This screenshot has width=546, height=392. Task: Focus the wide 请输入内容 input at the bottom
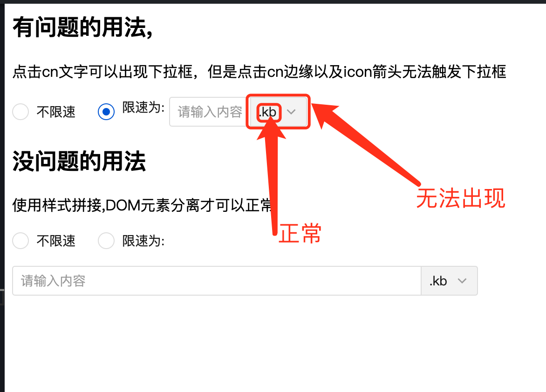click(x=217, y=281)
